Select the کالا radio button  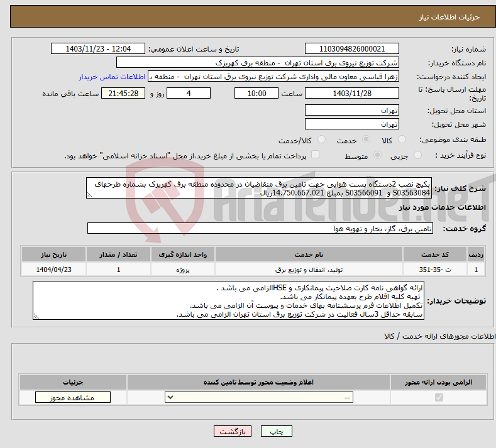pos(402,139)
